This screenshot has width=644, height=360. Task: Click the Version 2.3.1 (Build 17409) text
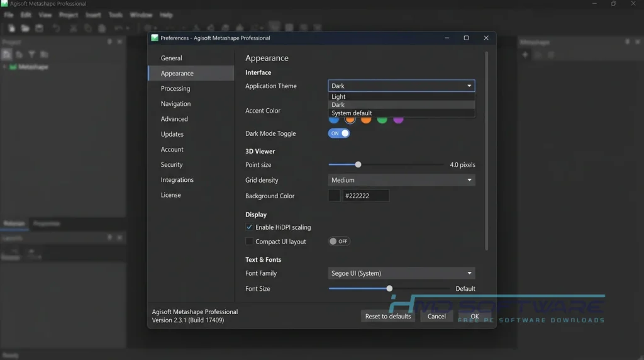[188, 320]
